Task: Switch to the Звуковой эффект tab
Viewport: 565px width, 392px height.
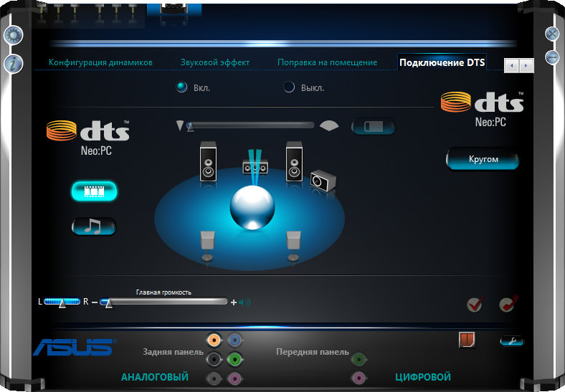Action: 215,62
